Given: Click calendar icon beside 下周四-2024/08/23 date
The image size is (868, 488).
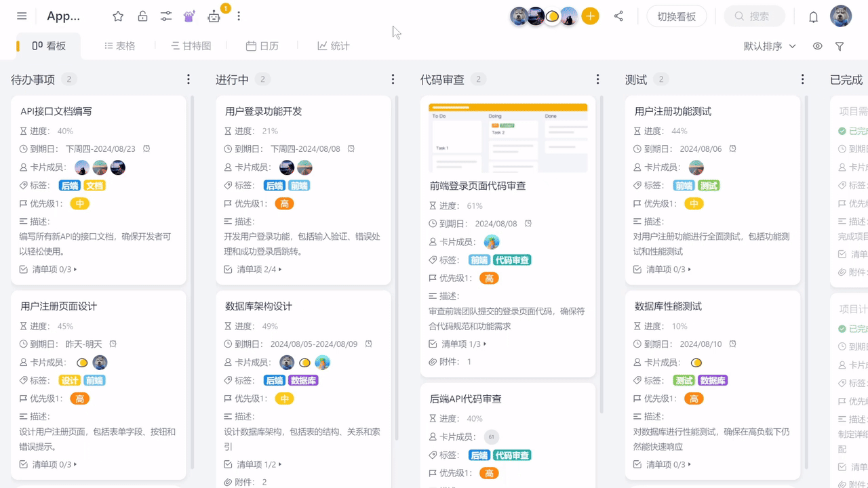Looking at the screenshot, I should point(146,148).
